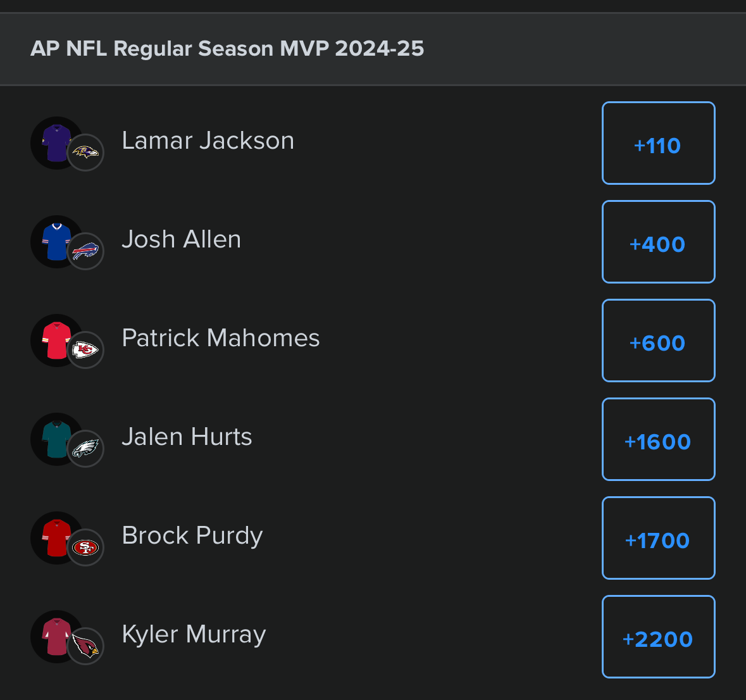Viewport: 746px width, 700px height.
Task: Pick Patrick Mahomes at +600
Action: point(658,341)
